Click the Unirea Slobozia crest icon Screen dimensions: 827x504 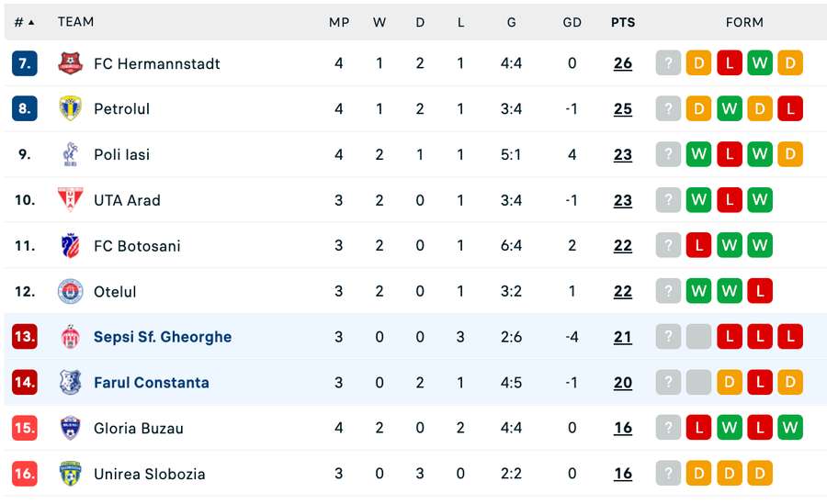(x=70, y=474)
